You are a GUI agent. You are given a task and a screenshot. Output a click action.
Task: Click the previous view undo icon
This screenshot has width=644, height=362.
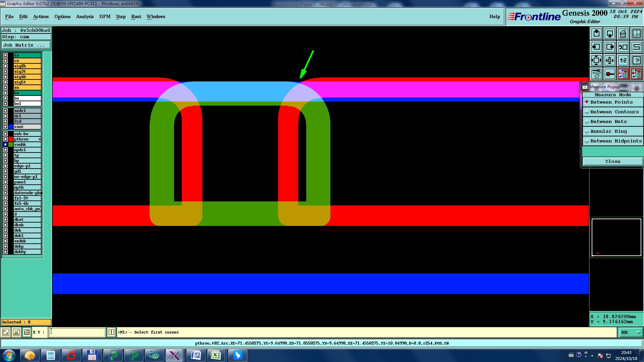pyautogui.click(x=623, y=47)
